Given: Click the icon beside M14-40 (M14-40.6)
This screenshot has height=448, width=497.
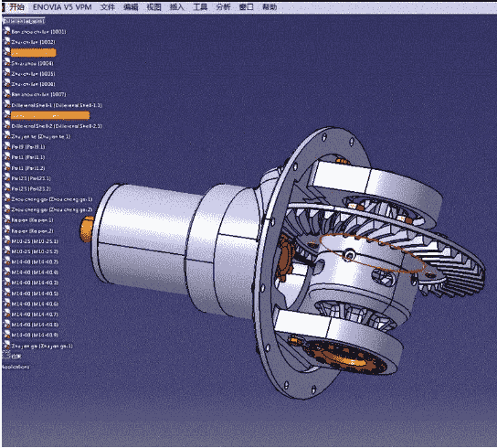Looking at the screenshot, I should 7,304.
